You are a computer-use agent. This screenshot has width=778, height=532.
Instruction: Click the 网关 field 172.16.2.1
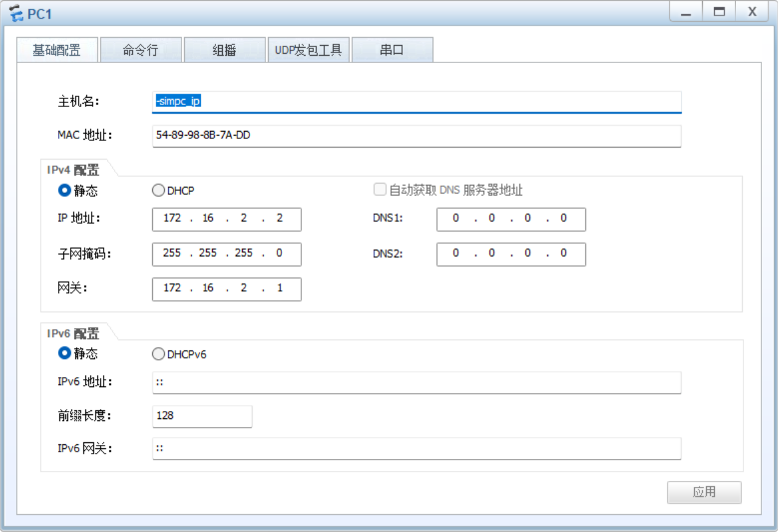(227, 289)
